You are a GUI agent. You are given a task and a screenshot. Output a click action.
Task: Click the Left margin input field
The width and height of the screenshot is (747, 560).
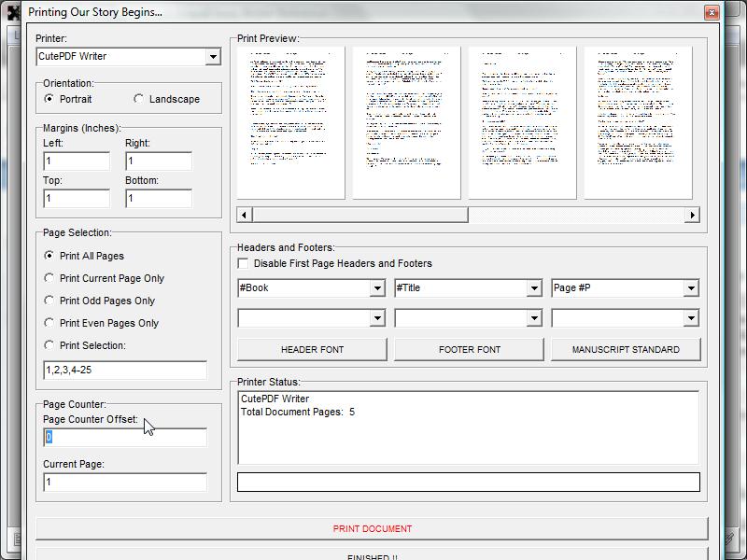[x=77, y=161]
